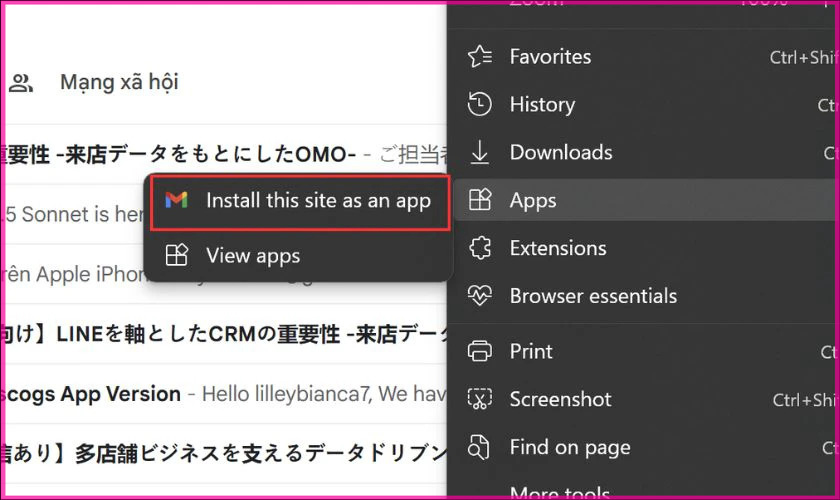Open the Extensions menu entry
The width and height of the screenshot is (840, 500).
(x=646, y=248)
